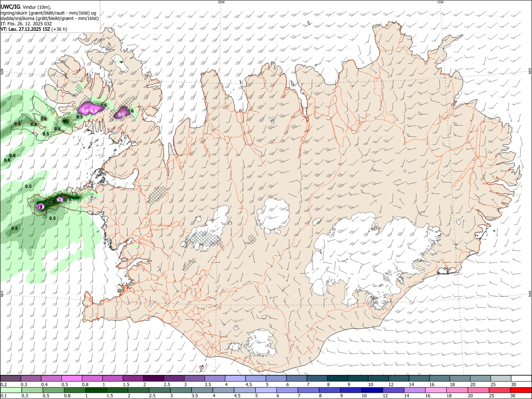Screen dimensions: 532x399
Task: Click the '0.2' label on the snow scale
Action: [3, 384]
